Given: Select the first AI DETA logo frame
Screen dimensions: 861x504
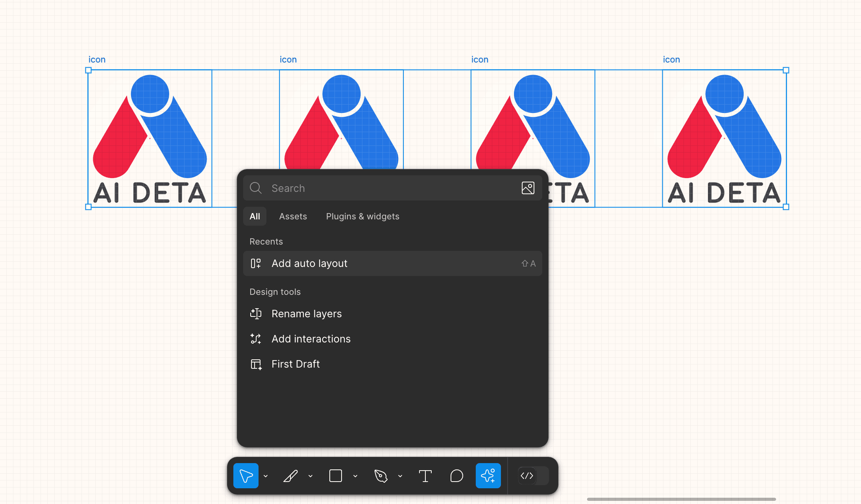Looking at the screenshot, I should pos(150,138).
